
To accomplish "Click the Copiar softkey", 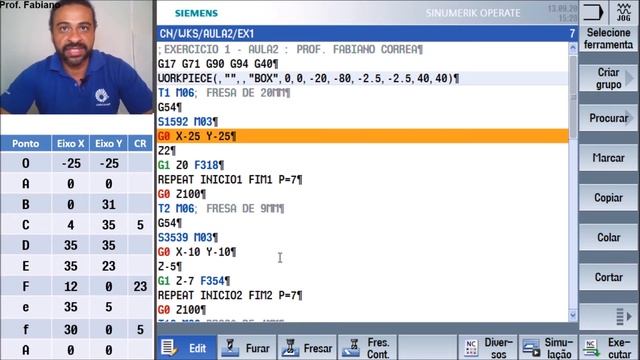I will pyautogui.click(x=608, y=198).
